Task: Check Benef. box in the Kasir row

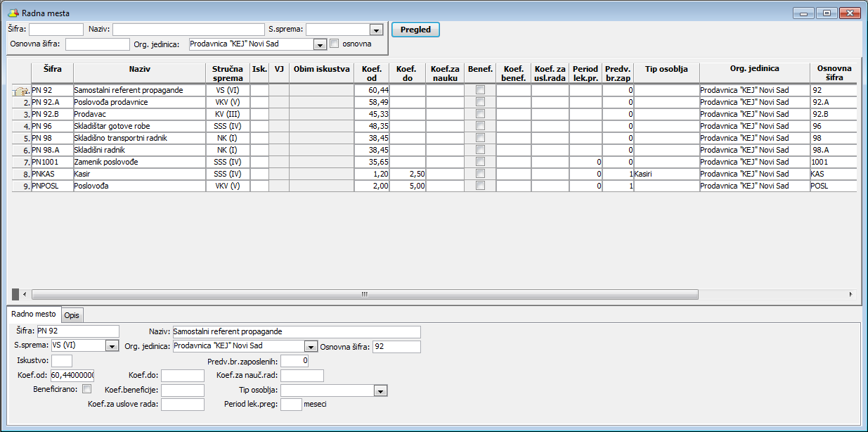Action: [x=480, y=174]
